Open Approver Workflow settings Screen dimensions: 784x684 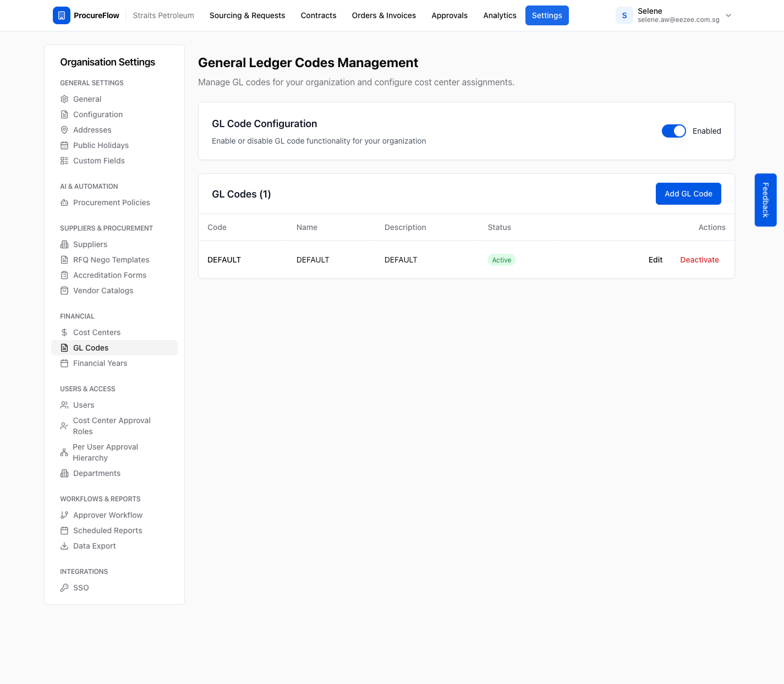[x=114, y=515]
